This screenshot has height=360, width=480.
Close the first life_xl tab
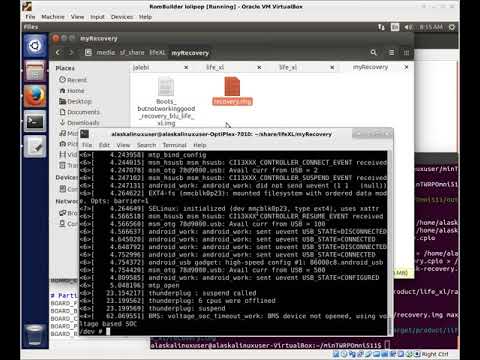click(x=259, y=67)
